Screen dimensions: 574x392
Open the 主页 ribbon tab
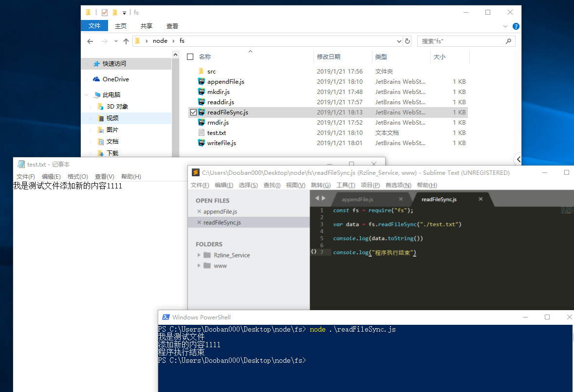click(x=121, y=26)
